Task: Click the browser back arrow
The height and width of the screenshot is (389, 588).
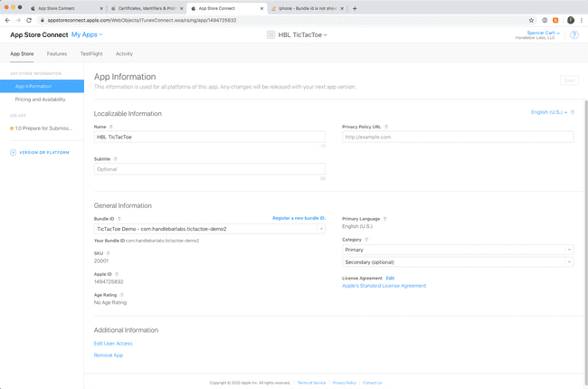Action: click(x=7, y=20)
